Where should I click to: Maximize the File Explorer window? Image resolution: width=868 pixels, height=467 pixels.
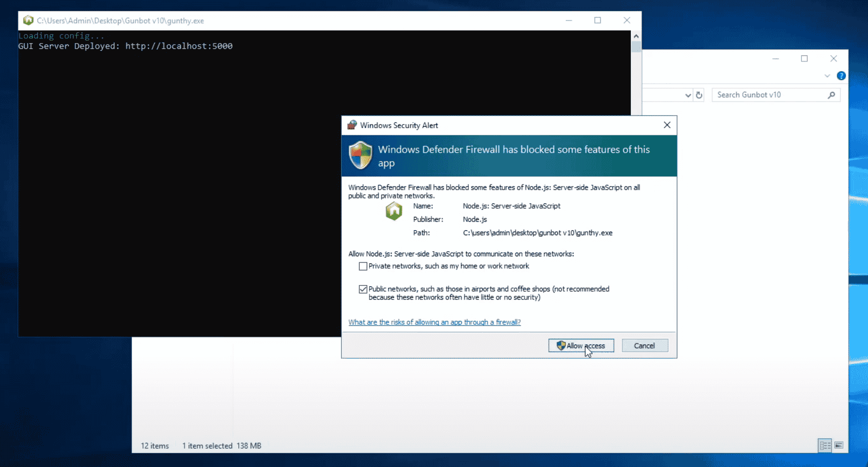click(x=804, y=58)
